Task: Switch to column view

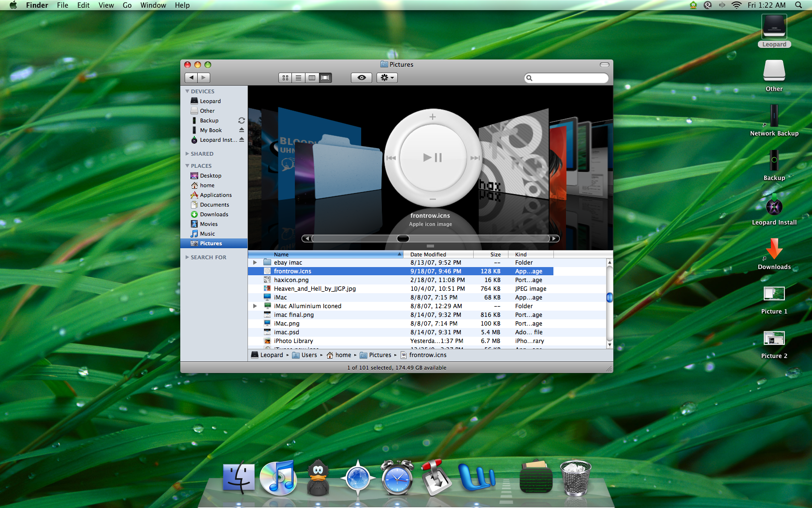Action: coord(312,78)
